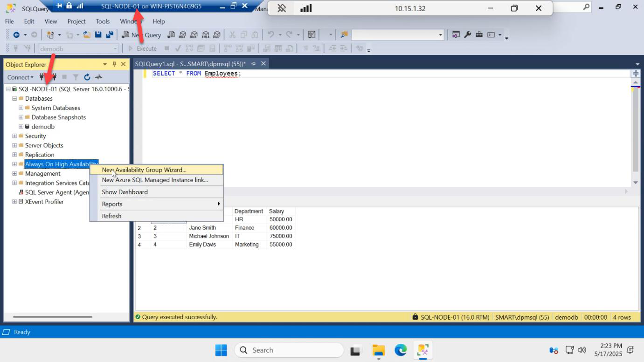Open the empty search combo box
The width and height of the screenshot is (644, 362).
[398, 35]
